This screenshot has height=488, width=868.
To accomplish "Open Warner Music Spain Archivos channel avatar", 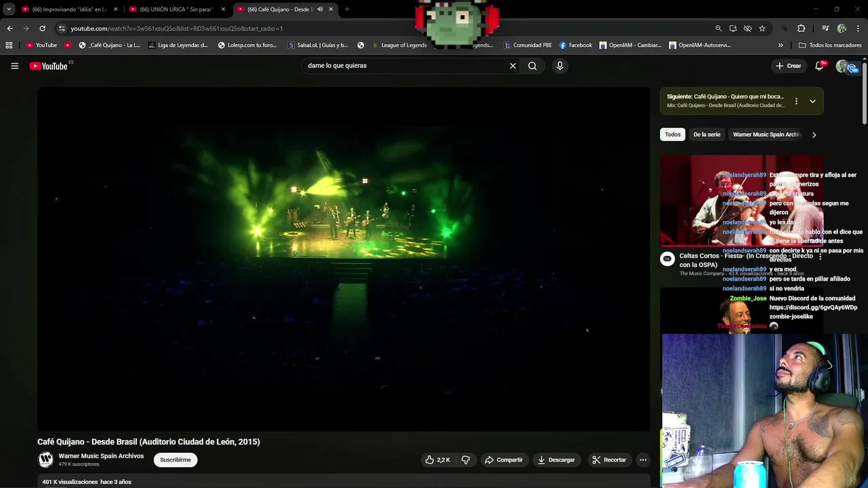I will 45,460.
